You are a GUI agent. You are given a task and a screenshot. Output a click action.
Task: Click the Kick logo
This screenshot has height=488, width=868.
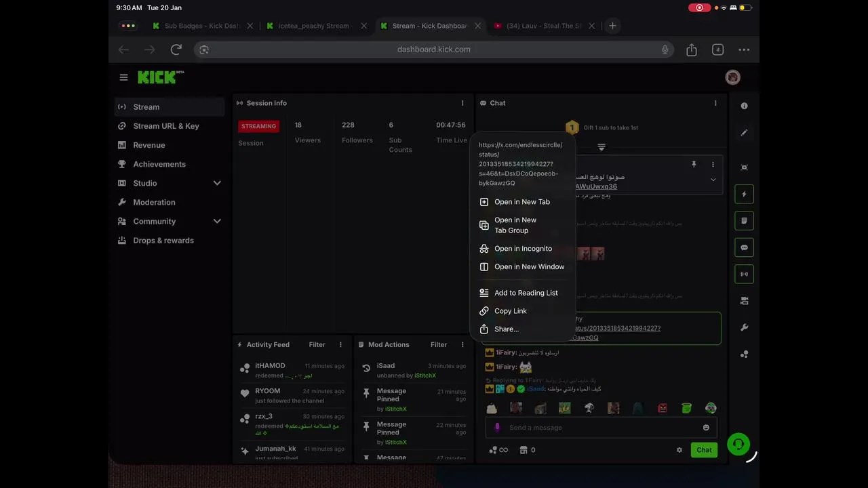tap(161, 77)
